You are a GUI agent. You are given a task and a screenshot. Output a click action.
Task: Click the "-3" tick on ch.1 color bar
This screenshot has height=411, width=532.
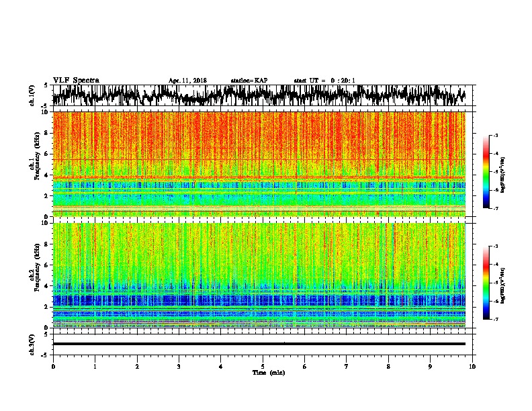pos(495,135)
